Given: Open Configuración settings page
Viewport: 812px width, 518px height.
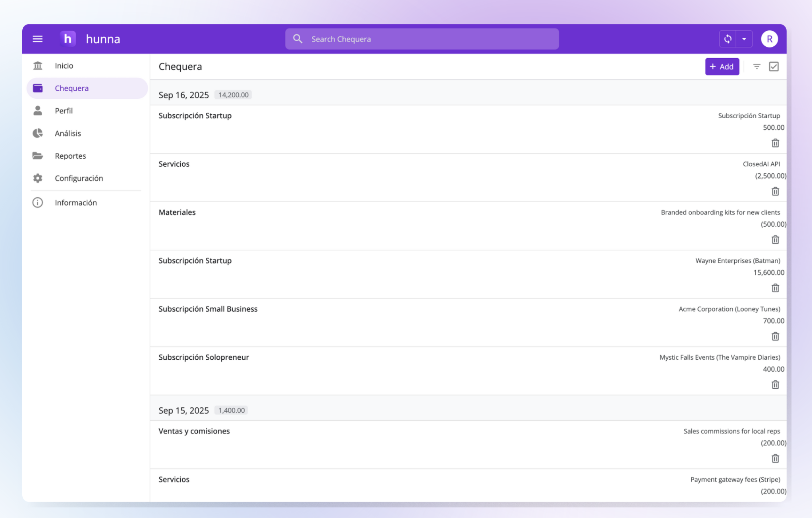Looking at the screenshot, I should 79,178.
